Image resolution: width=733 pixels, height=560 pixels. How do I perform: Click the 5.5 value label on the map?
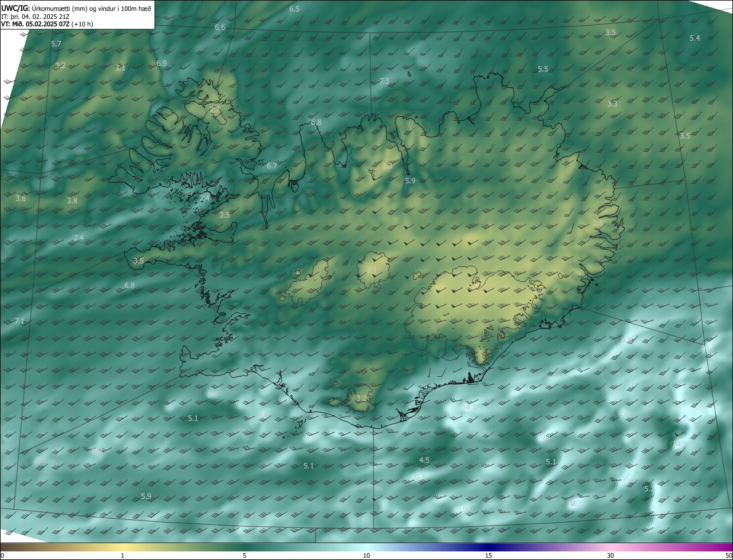[x=543, y=69]
